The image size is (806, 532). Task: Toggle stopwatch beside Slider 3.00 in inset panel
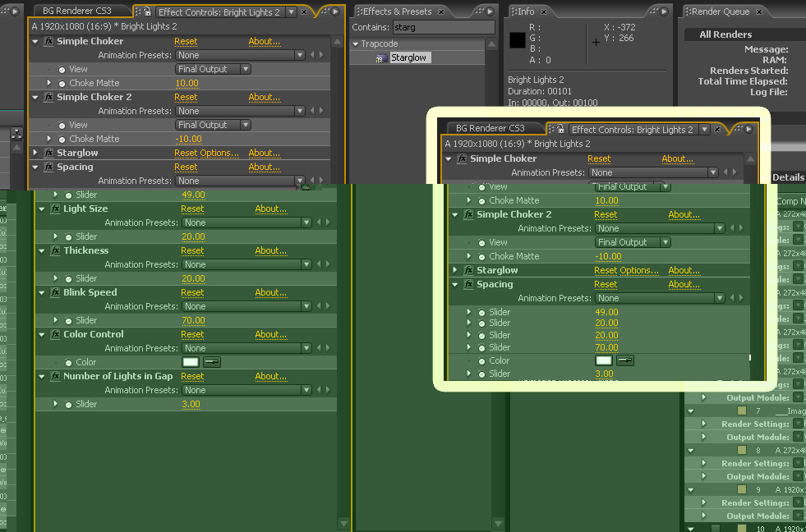click(x=481, y=374)
